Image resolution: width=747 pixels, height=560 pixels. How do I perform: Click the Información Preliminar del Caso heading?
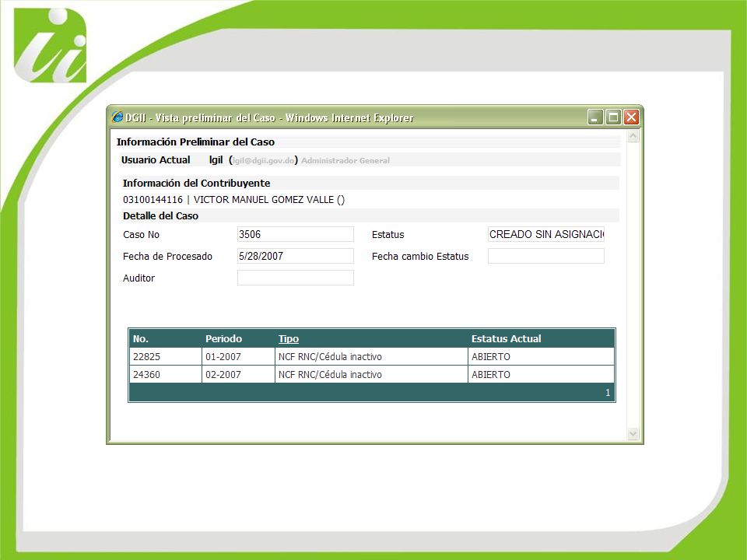195,142
